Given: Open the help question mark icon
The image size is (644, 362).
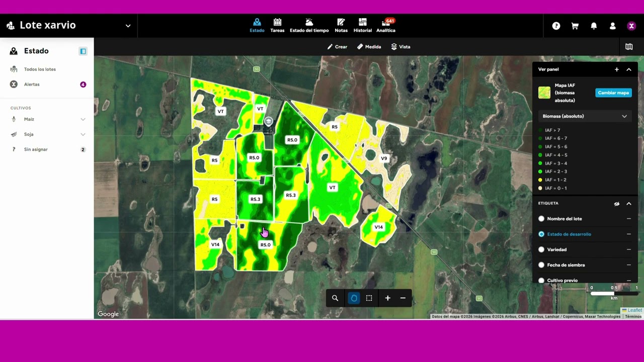Looking at the screenshot, I should tap(556, 26).
